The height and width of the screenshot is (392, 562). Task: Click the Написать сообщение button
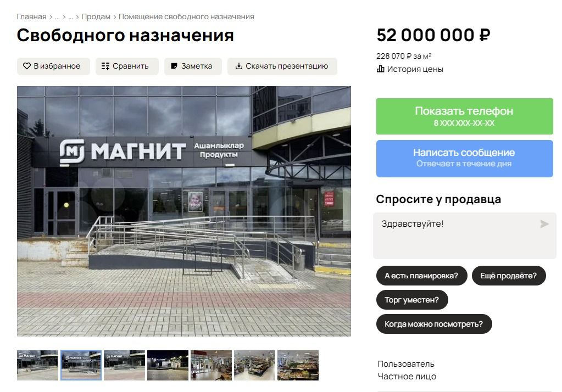pyautogui.click(x=465, y=158)
